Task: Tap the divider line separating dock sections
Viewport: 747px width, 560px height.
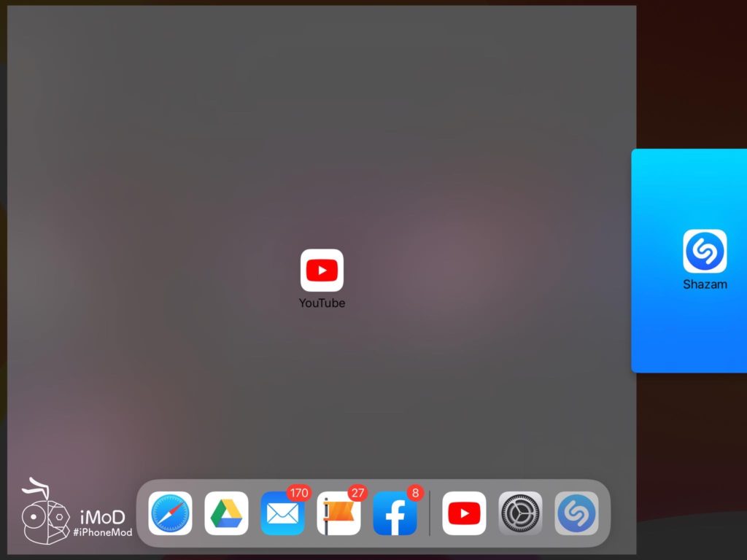Action: coord(430,513)
